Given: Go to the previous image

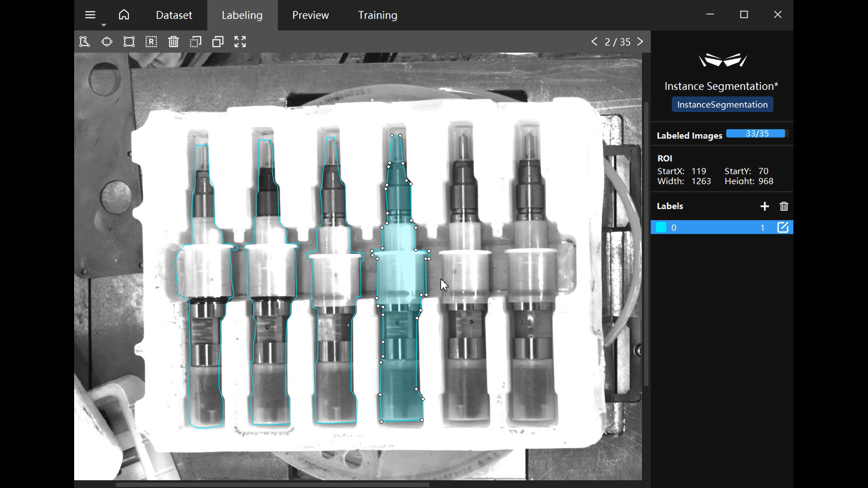Looking at the screenshot, I should pyautogui.click(x=594, y=42).
